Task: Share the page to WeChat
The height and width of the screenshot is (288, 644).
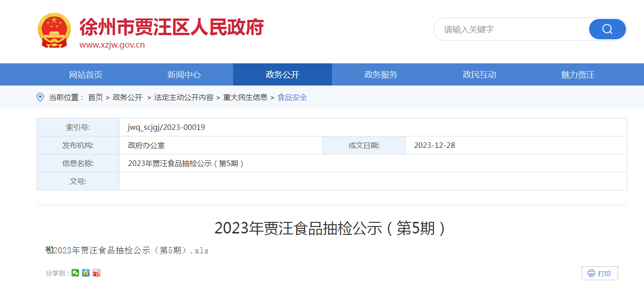Action: click(x=75, y=273)
